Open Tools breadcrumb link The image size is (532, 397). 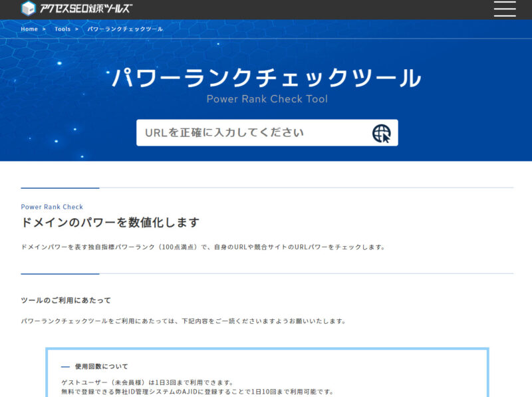pos(63,29)
